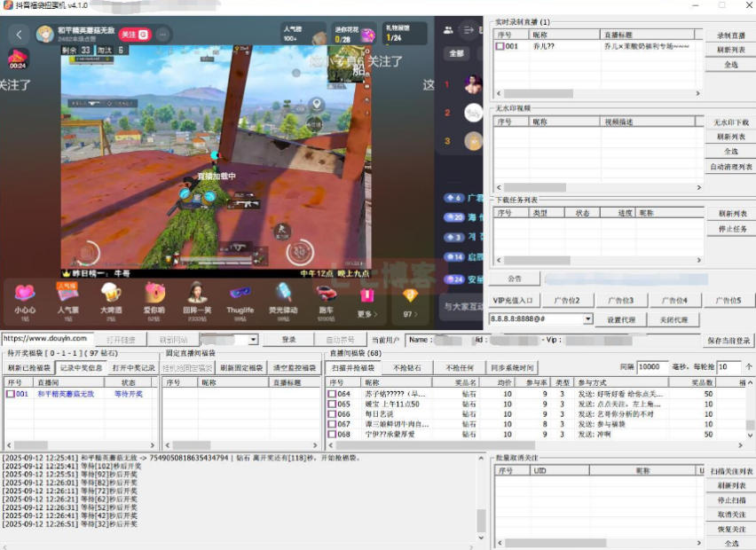
Task: Toggle checkbox for row 067 in lucky bag list
Action: (x=332, y=424)
